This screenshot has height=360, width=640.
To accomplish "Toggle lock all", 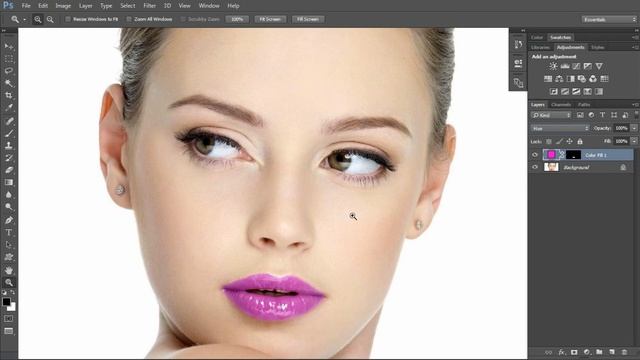I will tap(580, 141).
